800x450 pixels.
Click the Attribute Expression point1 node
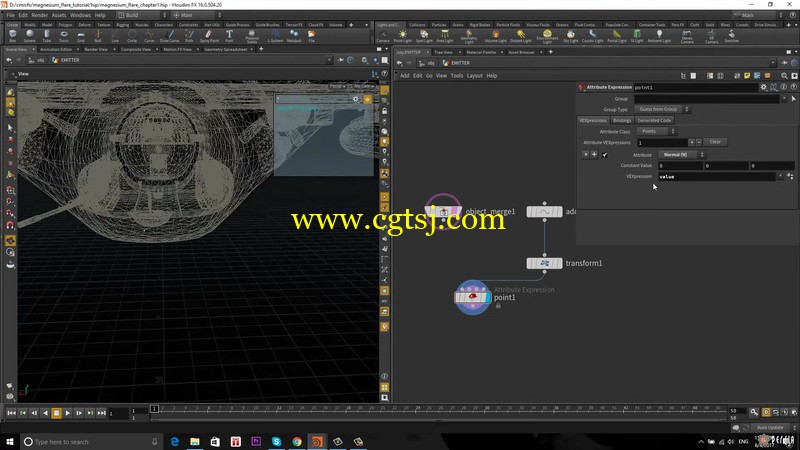(x=472, y=297)
